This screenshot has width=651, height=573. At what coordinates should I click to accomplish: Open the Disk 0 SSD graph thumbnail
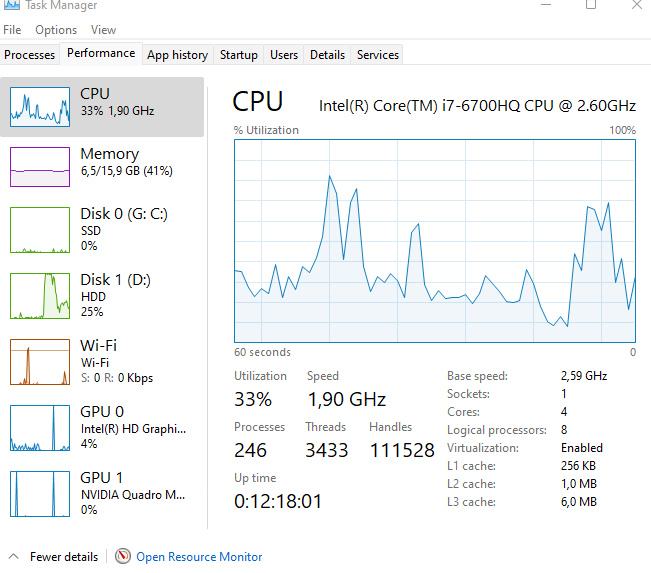pyautogui.click(x=40, y=230)
